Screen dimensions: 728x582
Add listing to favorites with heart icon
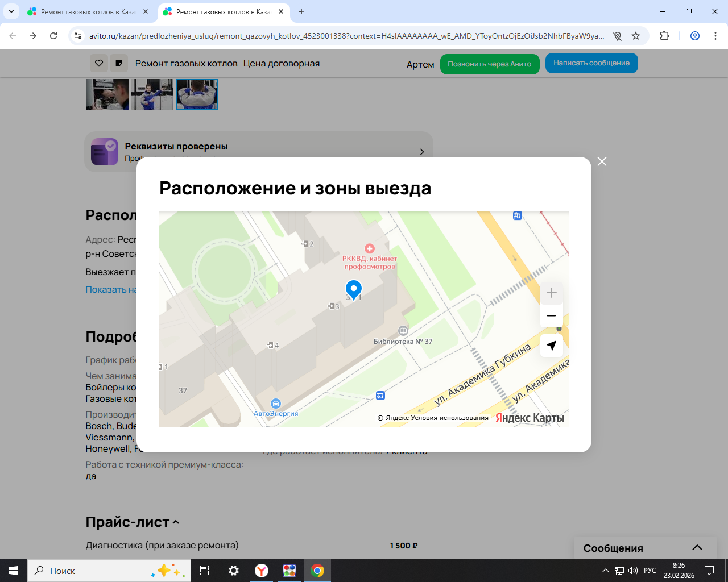[x=99, y=63]
